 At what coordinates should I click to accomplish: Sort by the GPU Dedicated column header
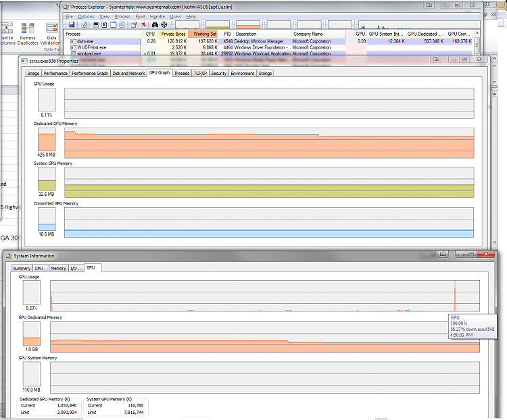(x=425, y=34)
